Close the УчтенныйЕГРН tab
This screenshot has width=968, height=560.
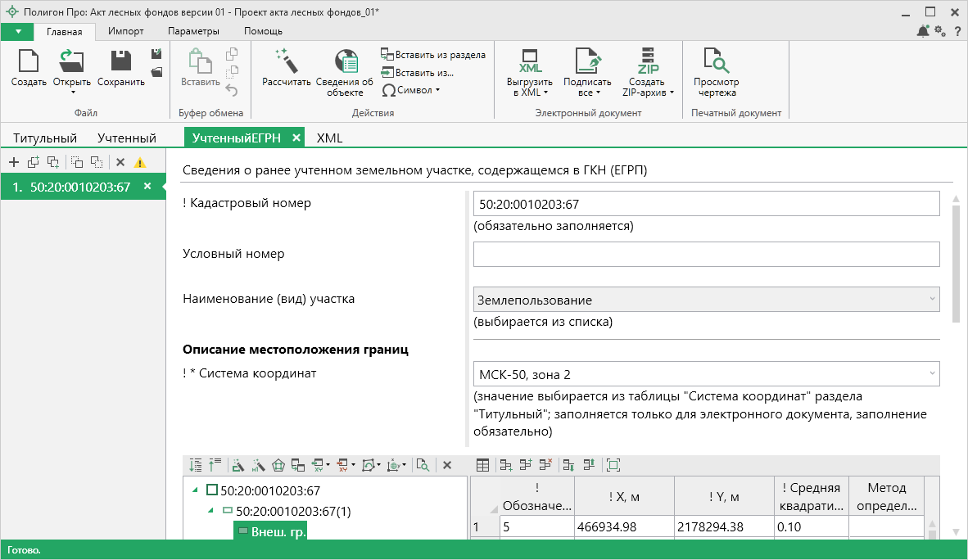296,138
